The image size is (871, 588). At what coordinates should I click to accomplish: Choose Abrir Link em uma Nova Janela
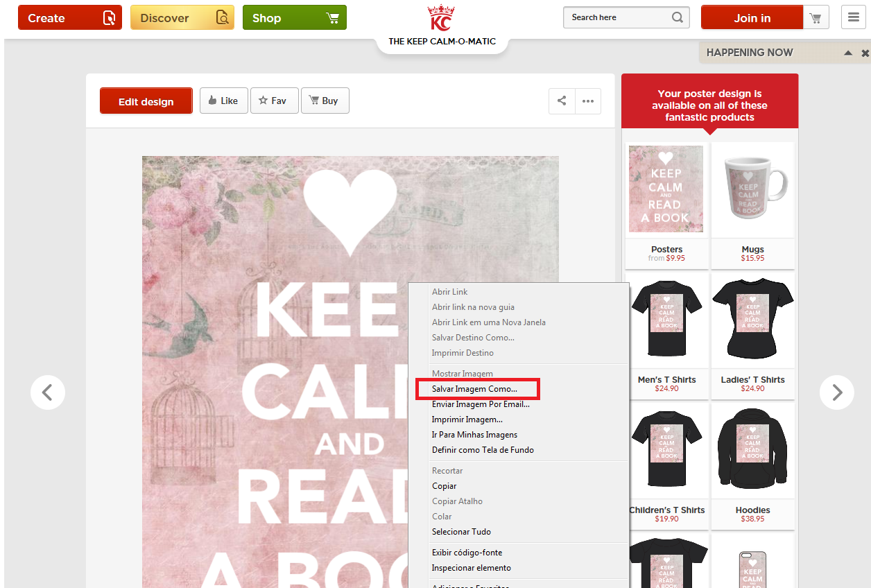[x=489, y=322]
